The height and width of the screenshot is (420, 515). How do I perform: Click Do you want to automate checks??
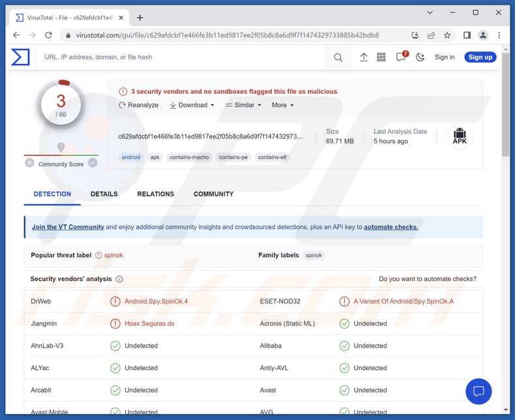tap(427, 279)
